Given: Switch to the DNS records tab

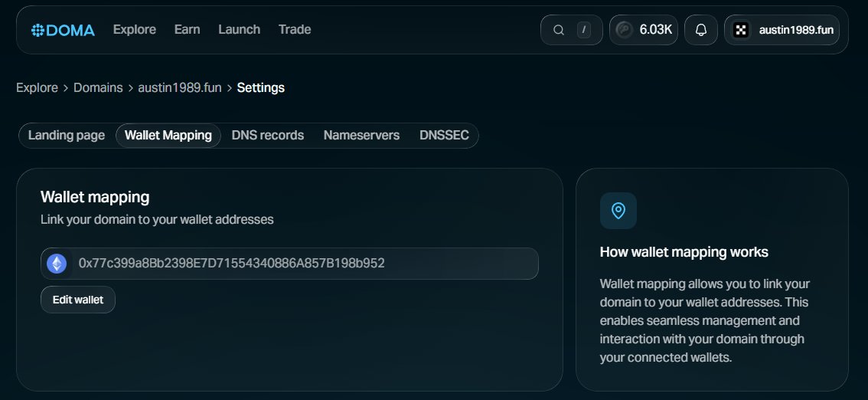Looking at the screenshot, I should click(x=268, y=135).
